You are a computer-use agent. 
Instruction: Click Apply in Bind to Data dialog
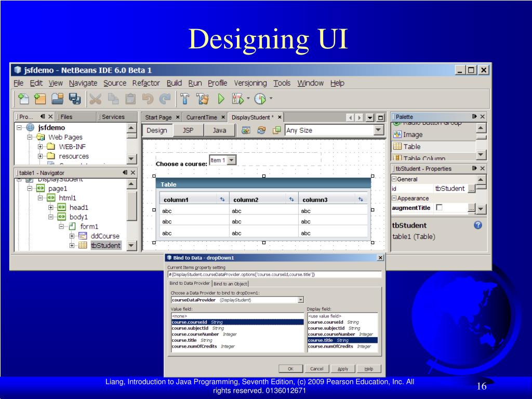[343, 369]
